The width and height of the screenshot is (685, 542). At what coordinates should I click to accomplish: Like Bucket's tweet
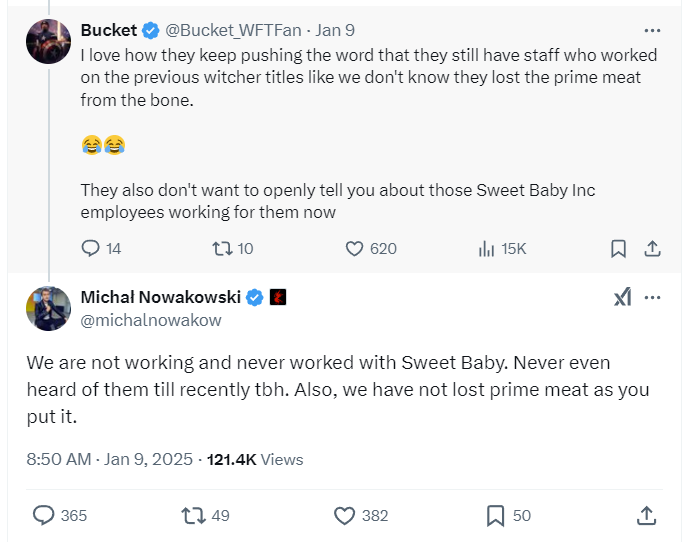(353, 248)
